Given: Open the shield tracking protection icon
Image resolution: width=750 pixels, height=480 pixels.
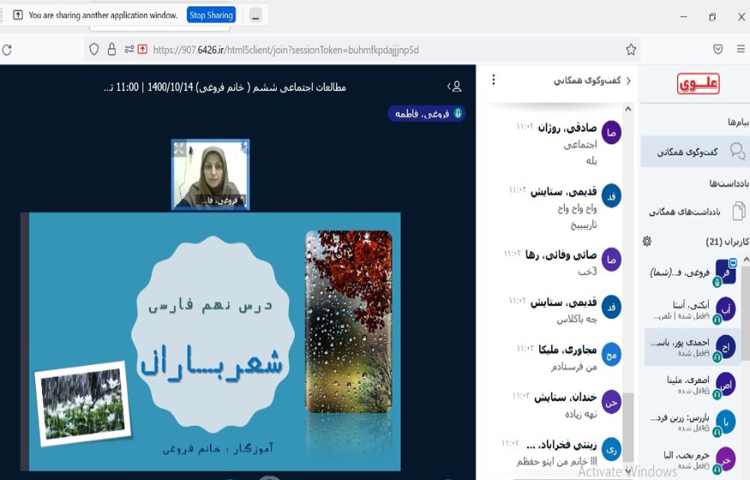Looking at the screenshot, I should [x=94, y=49].
